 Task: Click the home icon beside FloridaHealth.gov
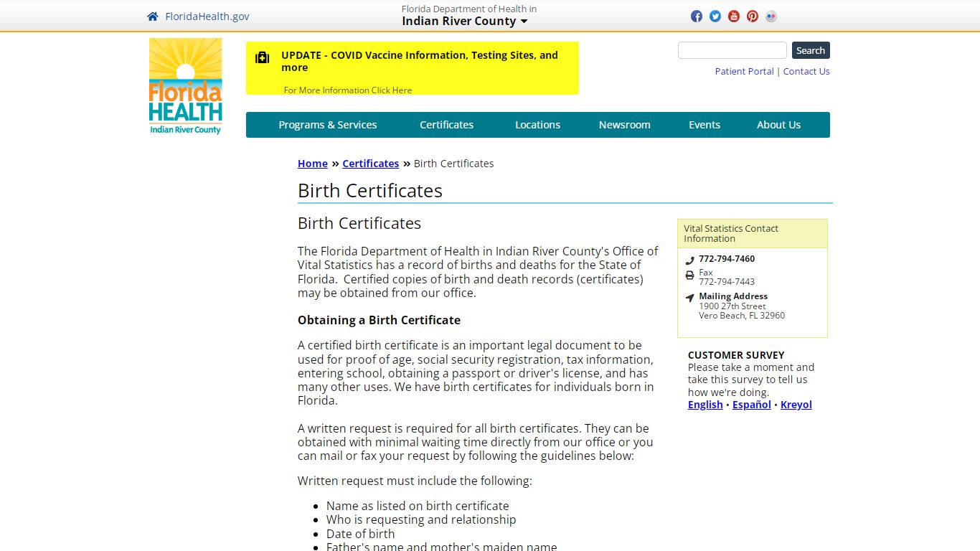click(x=153, y=17)
